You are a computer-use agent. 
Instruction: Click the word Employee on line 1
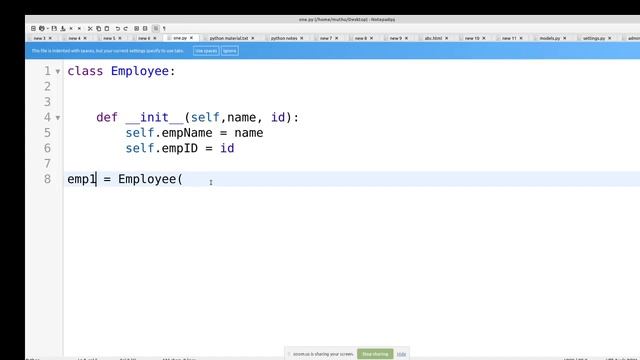(140, 71)
